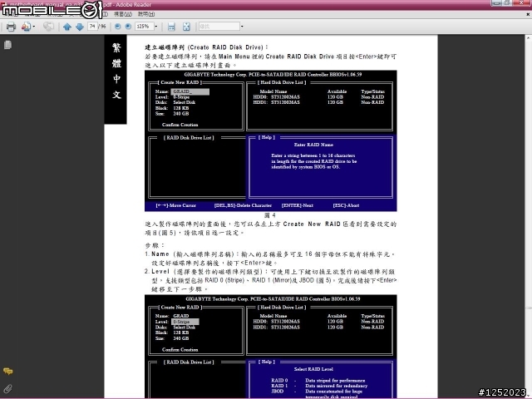Go to next page with down arrow

pos(80,27)
